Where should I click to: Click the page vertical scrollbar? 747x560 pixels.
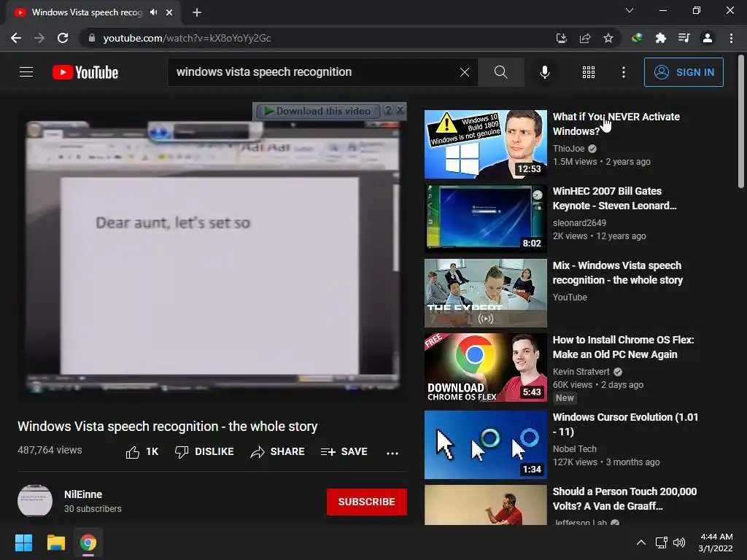click(x=741, y=122)
